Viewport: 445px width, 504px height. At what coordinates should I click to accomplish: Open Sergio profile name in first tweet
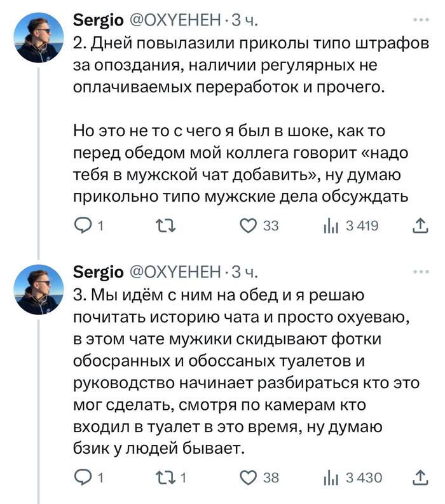99,21
